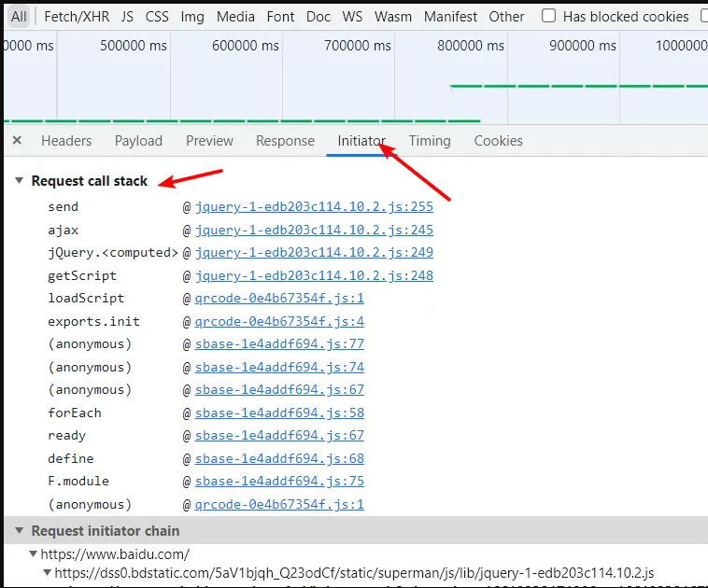
Task: Open the Preview tab
Action: point(209,141)
